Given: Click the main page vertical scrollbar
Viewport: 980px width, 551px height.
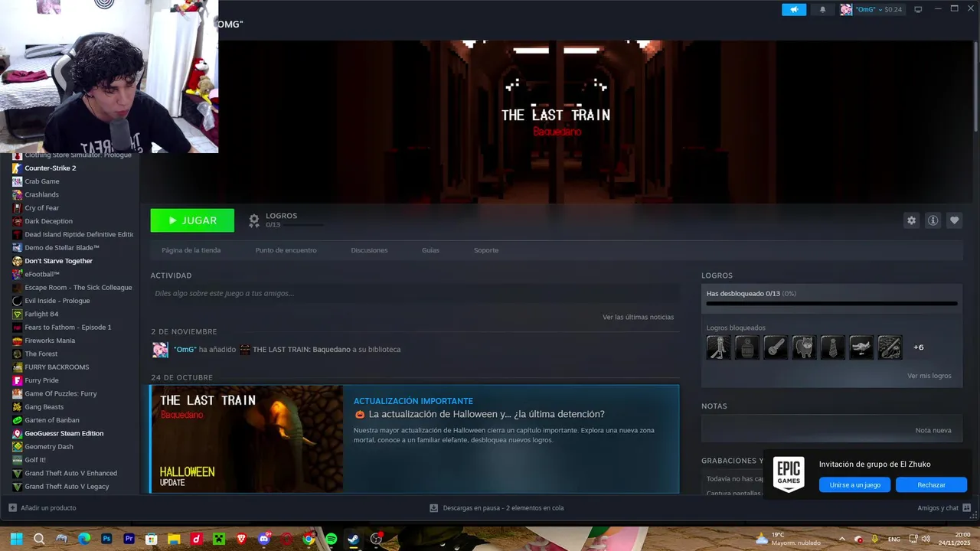Looking at the screenshot, I should pyautogui.click(x=975, y=86).
